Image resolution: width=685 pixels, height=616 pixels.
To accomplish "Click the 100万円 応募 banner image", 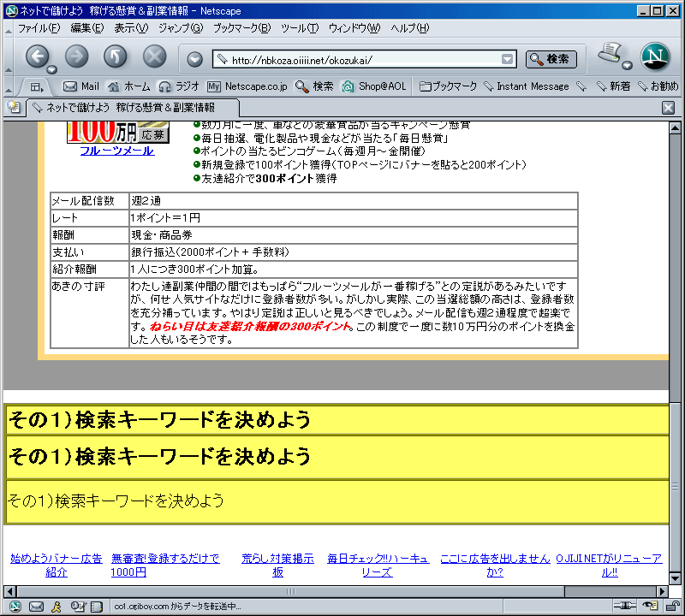I will coord(118,132).
